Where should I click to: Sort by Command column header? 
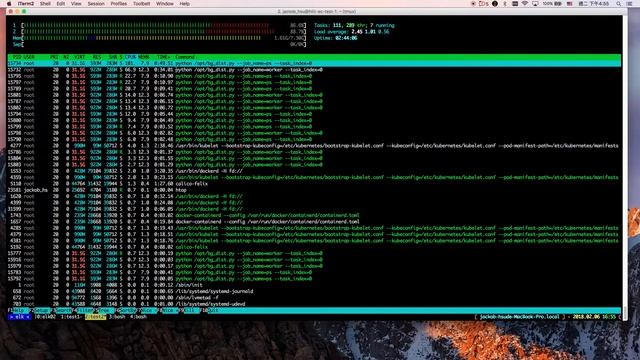point(185,57)
